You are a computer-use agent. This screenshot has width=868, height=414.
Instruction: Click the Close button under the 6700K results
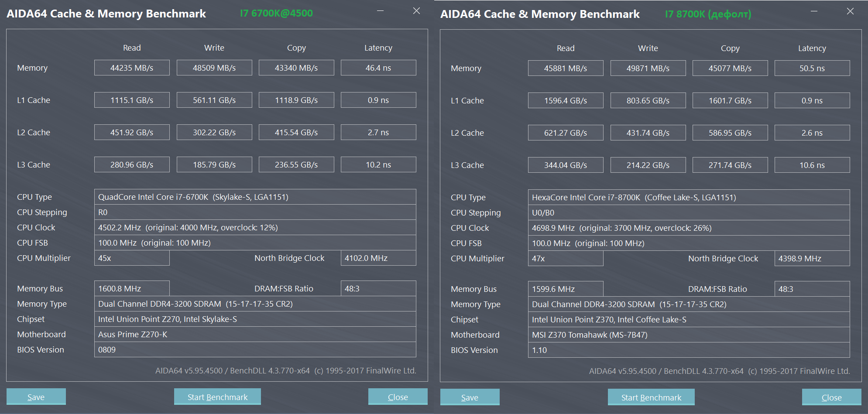click(x=398, y=397)
